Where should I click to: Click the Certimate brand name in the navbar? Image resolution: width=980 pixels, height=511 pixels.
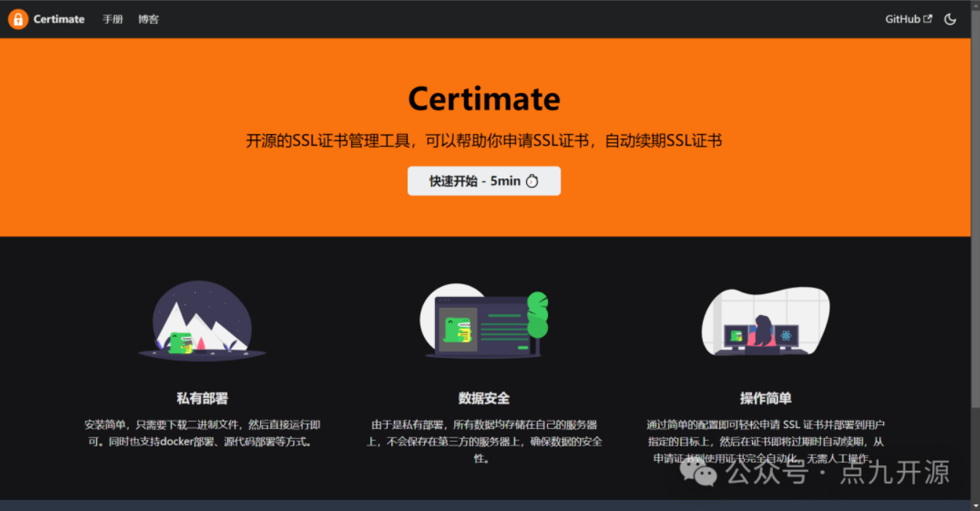[59, 20]
